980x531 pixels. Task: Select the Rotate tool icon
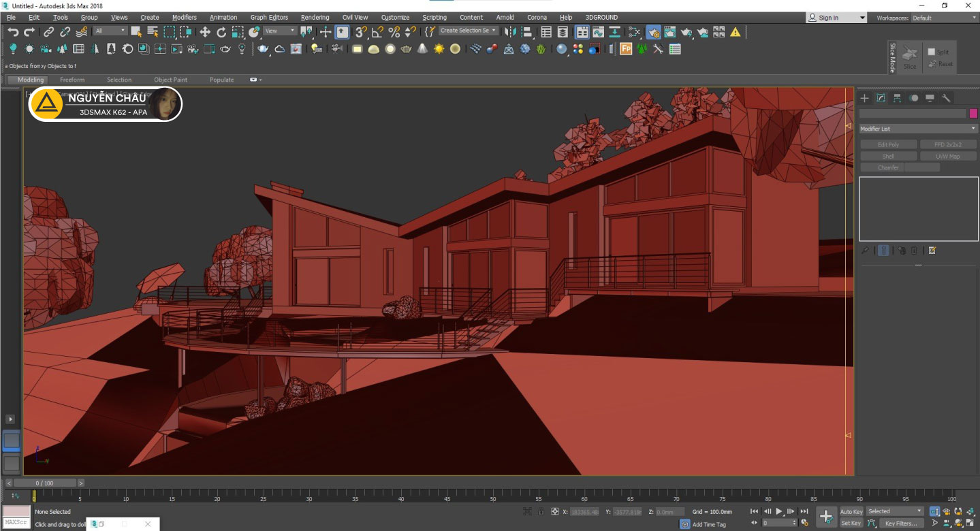click(x=221, y=31)
